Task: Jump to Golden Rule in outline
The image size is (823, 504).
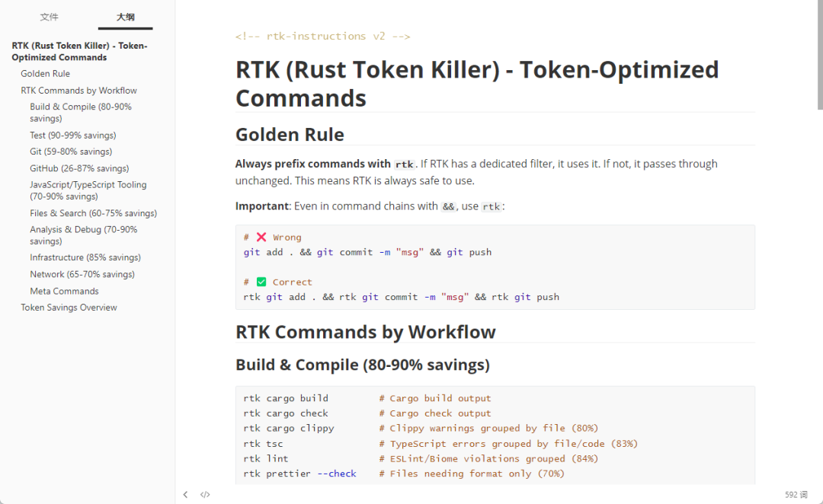Action: (46, 74)
